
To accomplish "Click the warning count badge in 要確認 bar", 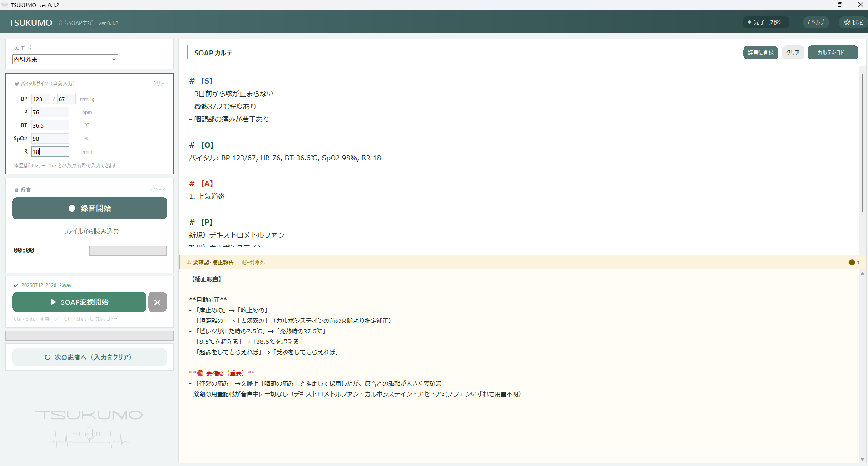I will (x=854, y=263).
